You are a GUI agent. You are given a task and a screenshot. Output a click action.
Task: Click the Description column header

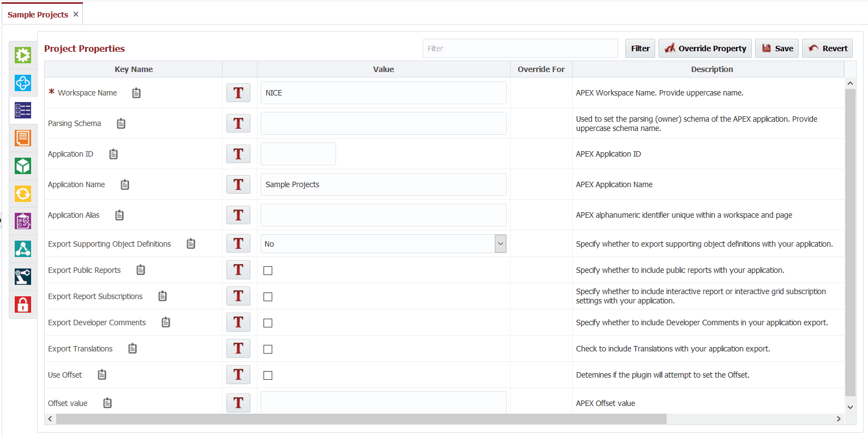(x=711, y=69)
